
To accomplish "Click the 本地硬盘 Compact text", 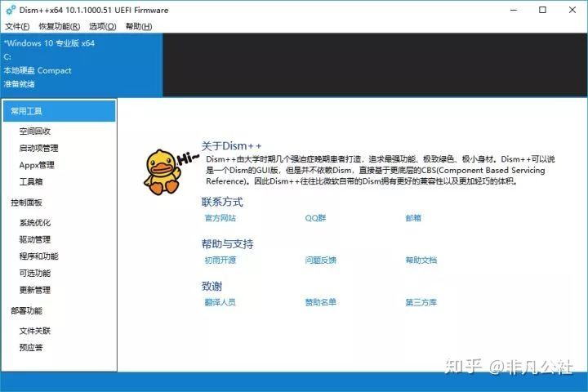I will point(38,70).
